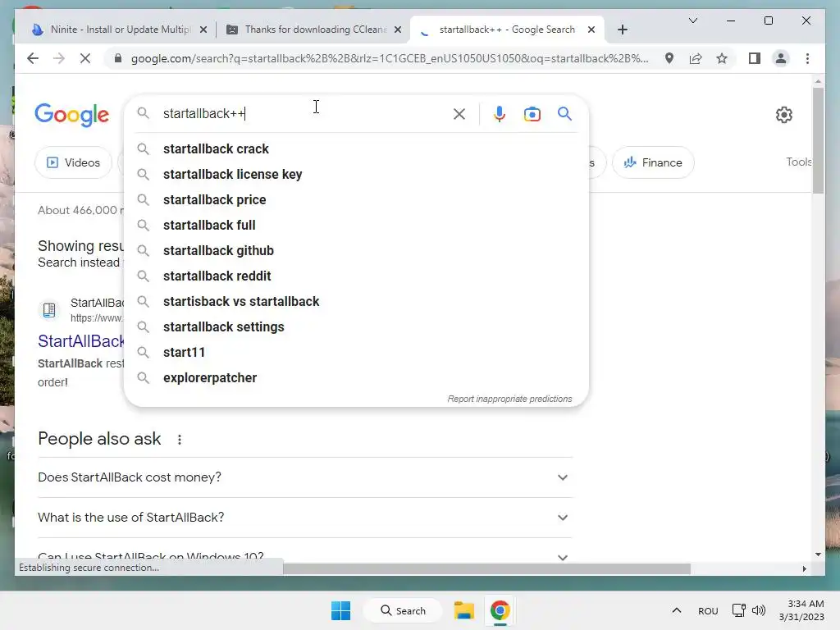Click the vertical page scrollbar thumb

818,140
